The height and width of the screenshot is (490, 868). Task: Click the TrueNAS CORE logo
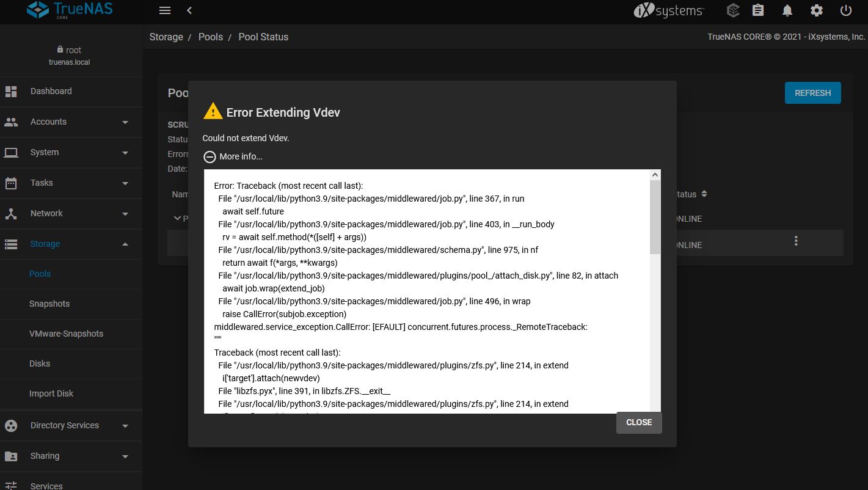point(71,10)
